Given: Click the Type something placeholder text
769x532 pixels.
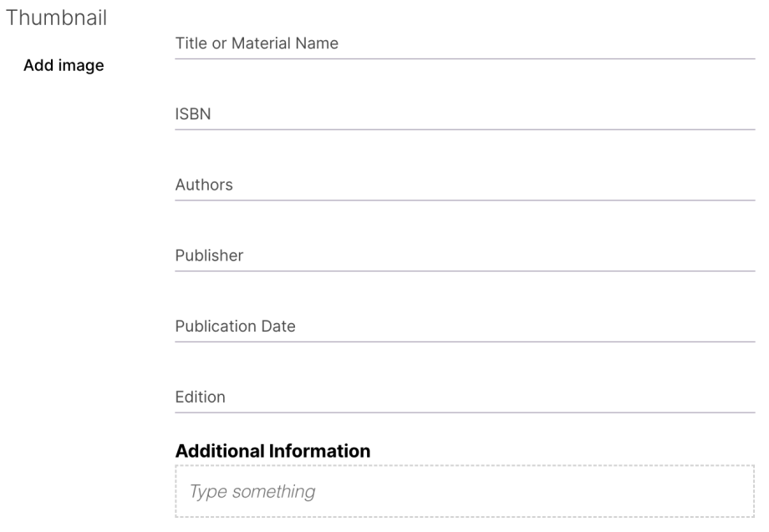Looking at the screenshot, I should coord(252,492).
